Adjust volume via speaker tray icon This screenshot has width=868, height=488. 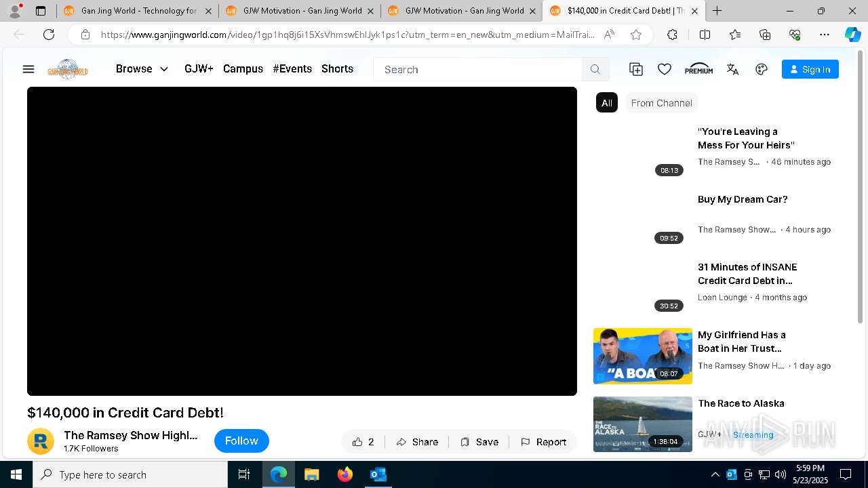coord(780,474)
